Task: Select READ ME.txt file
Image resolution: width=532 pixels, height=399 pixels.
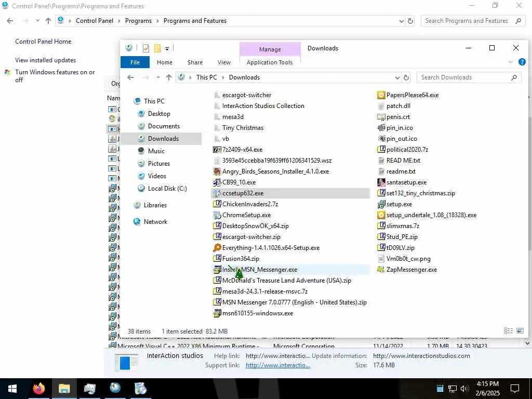Action: [x=403, y=161]
